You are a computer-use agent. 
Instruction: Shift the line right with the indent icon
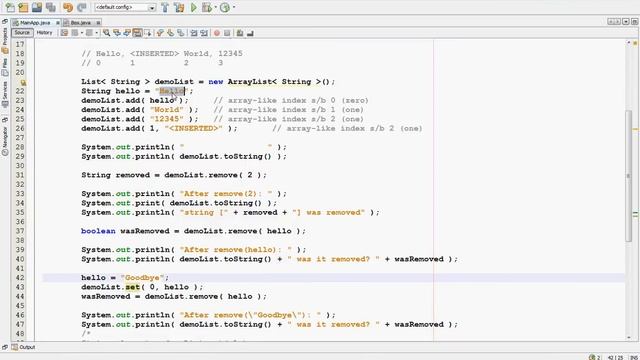[204, 33]
